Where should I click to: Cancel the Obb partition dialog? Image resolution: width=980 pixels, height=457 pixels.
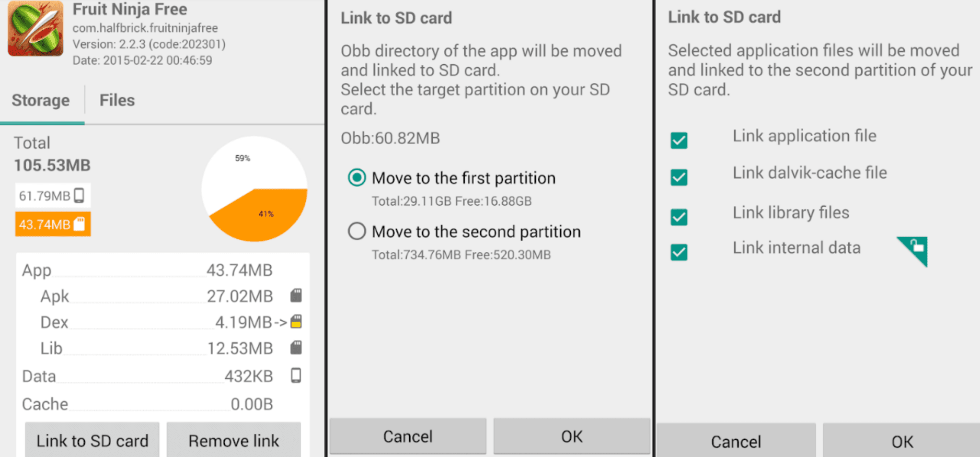point(408,436)
